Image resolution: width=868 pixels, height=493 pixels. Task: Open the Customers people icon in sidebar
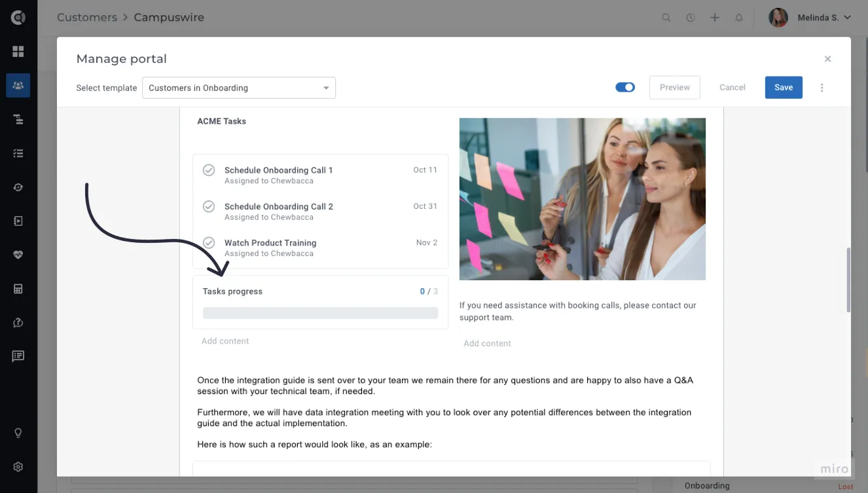click(18, 85)
